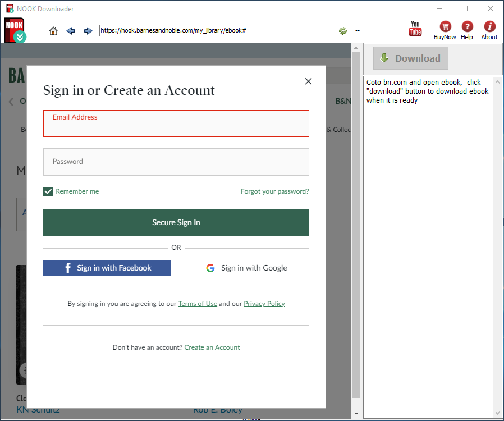Viewport: 504px width, 421px height.
Task: Open the Terms of Use link
Action: point(198,304)
